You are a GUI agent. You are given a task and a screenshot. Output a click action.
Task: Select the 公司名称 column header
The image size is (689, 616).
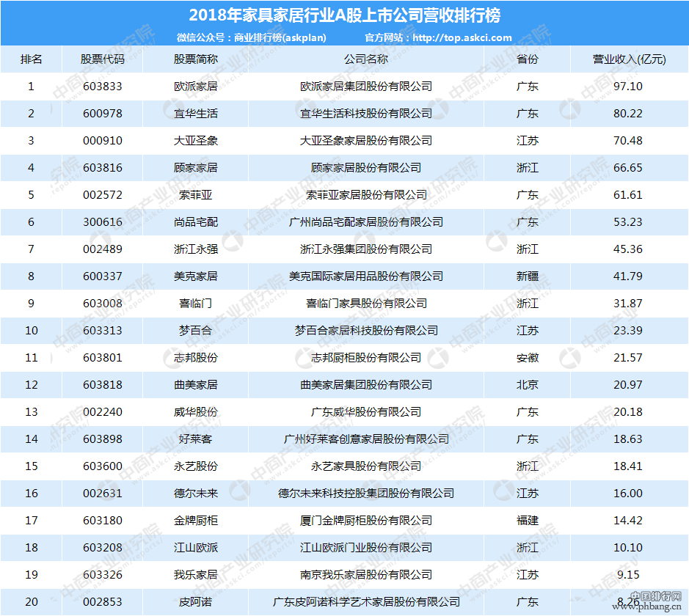click(x=366, y=59)
